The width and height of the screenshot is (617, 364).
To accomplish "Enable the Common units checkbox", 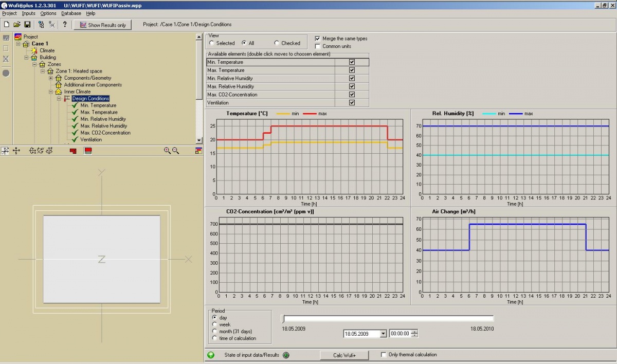I will coord(318,46).
